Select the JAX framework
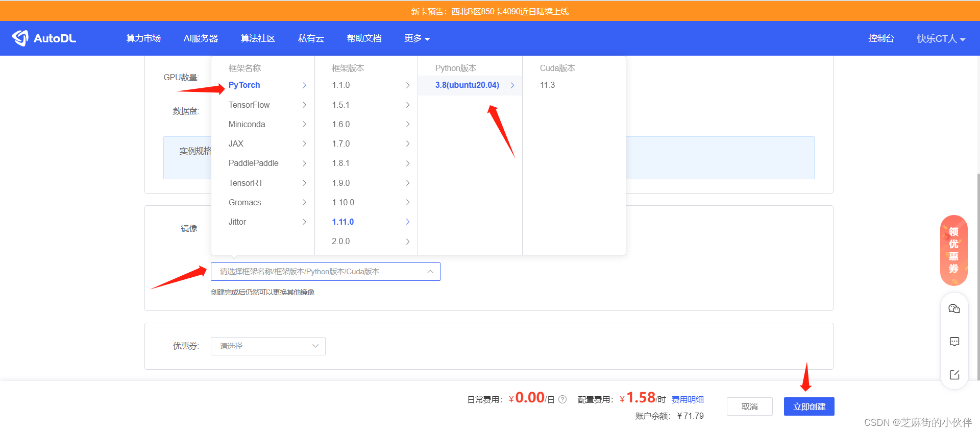980x432 pixels. (x=263, y=143)
